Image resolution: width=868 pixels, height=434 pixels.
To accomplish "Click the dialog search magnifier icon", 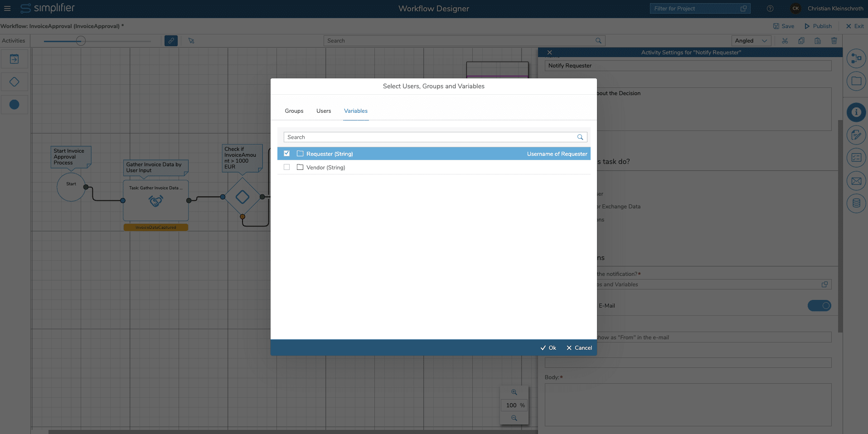I will pos(580,137).
